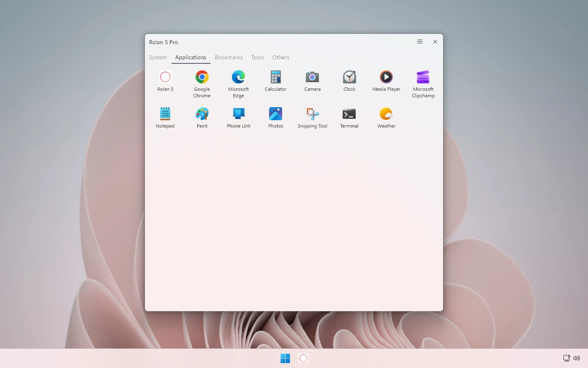Open the Weather app
This screenshot has width=588, height=368.
[x=386, y=117]
